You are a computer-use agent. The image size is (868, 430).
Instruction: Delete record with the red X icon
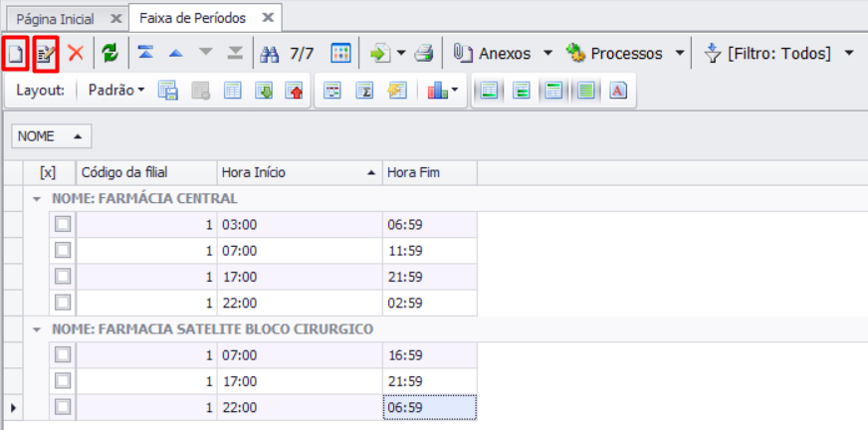[76, 54]
